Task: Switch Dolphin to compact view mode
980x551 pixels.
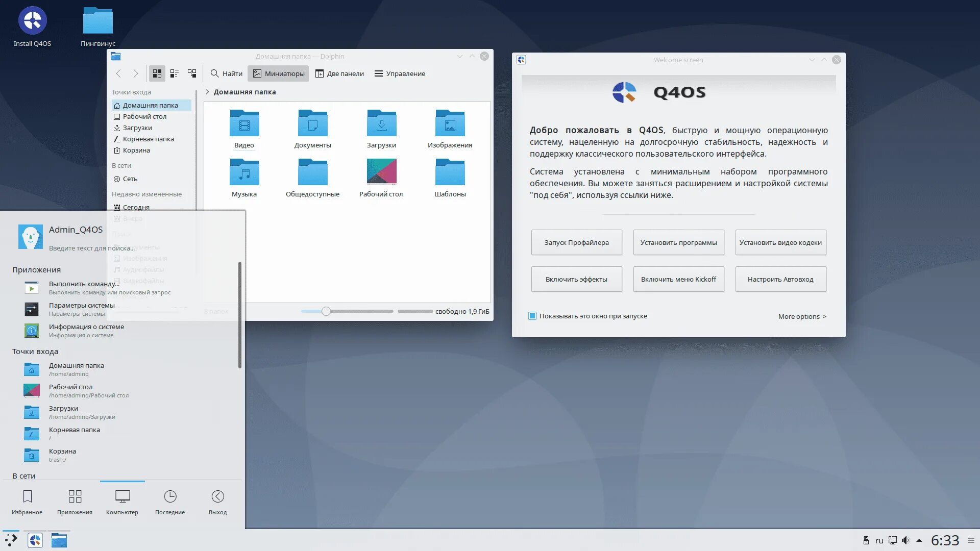Action: coord(174,73)
